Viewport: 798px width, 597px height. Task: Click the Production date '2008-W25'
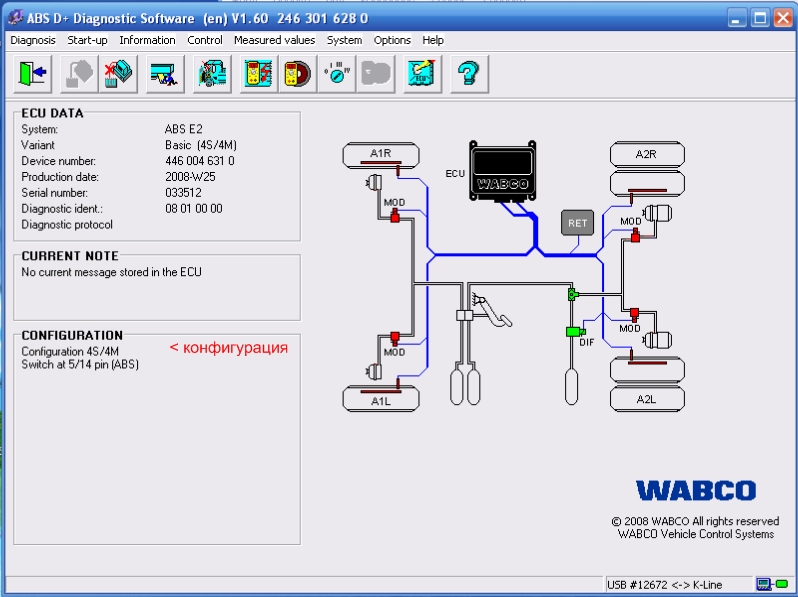tap(190, 177)
